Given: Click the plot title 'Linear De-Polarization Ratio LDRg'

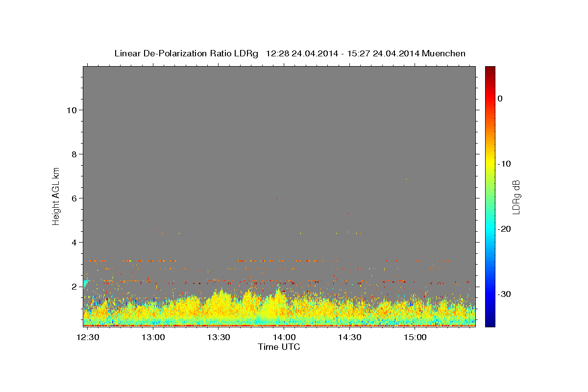Looking at the screenshot, I should pos(186,53).
